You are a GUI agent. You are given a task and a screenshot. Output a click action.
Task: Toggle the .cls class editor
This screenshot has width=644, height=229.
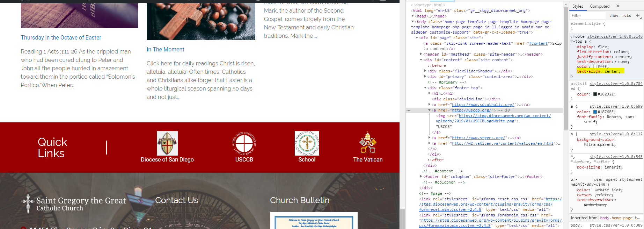[x=627, y=15]
